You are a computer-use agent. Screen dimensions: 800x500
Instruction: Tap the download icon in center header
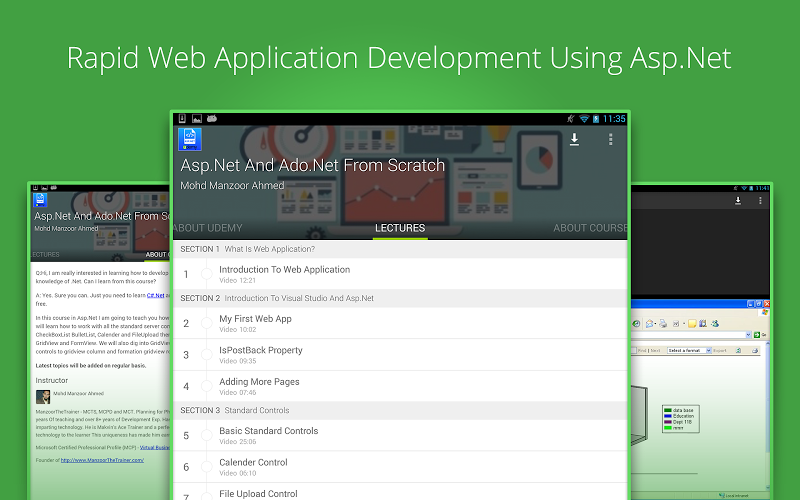(575, 140)
